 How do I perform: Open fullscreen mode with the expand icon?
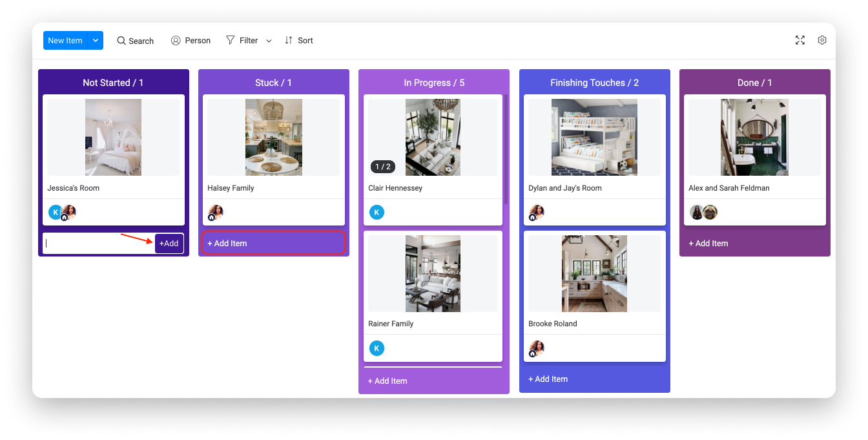pos(800,40)
